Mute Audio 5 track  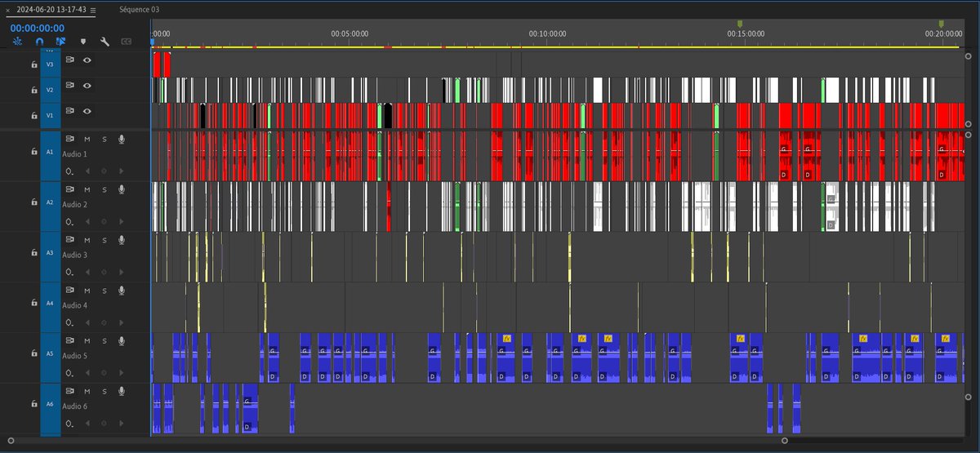click(87, 340)
